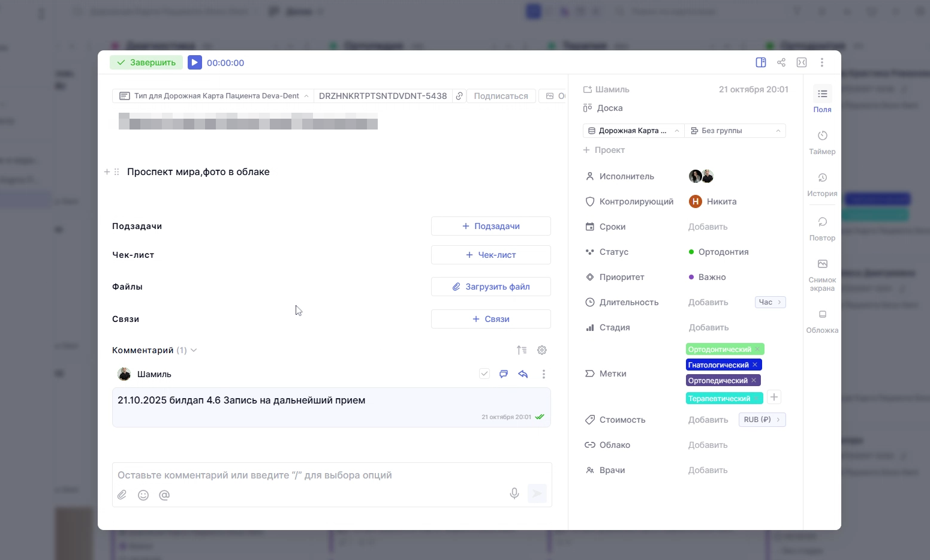Click the share icon in header
Viewport: 930px width, 560px height.
tap(781, 62)
